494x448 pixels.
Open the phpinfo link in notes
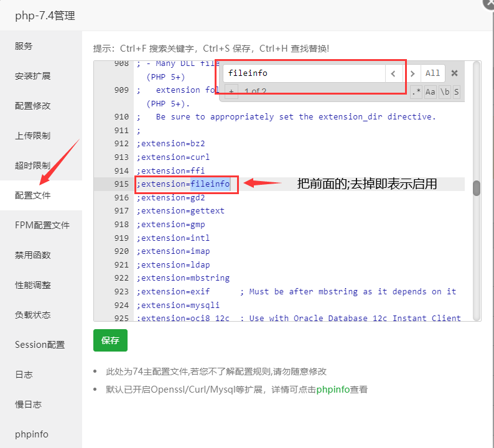(x=333, y=390)
